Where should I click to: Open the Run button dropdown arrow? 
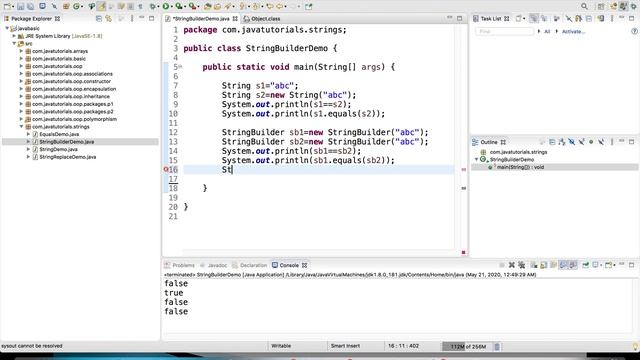point(171,7)
